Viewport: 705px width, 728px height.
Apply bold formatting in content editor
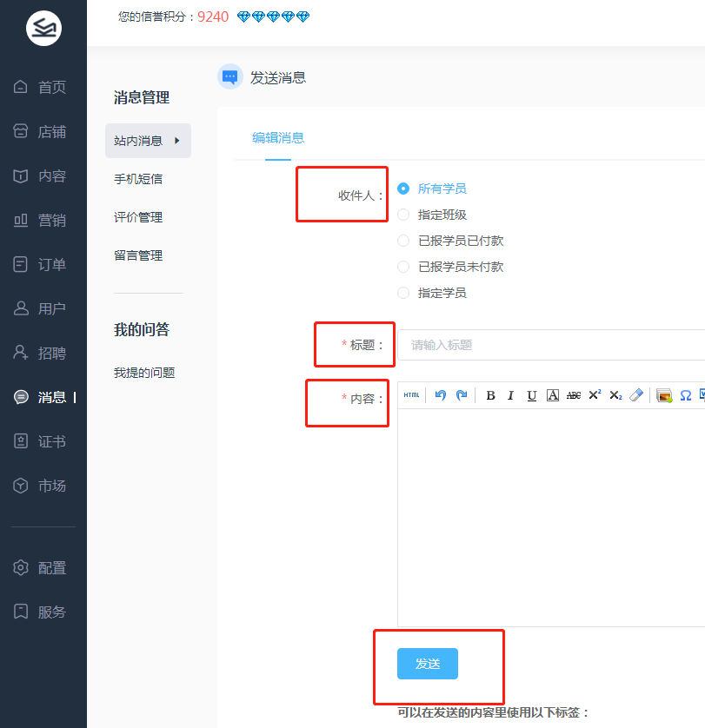pyautogui.click(x=490, y=395)
